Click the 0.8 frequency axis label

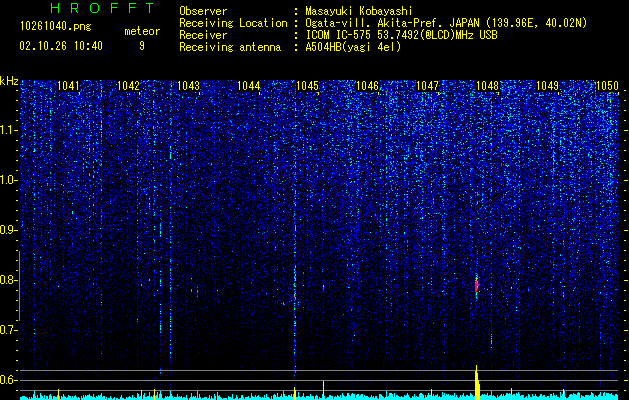point(8,280)
